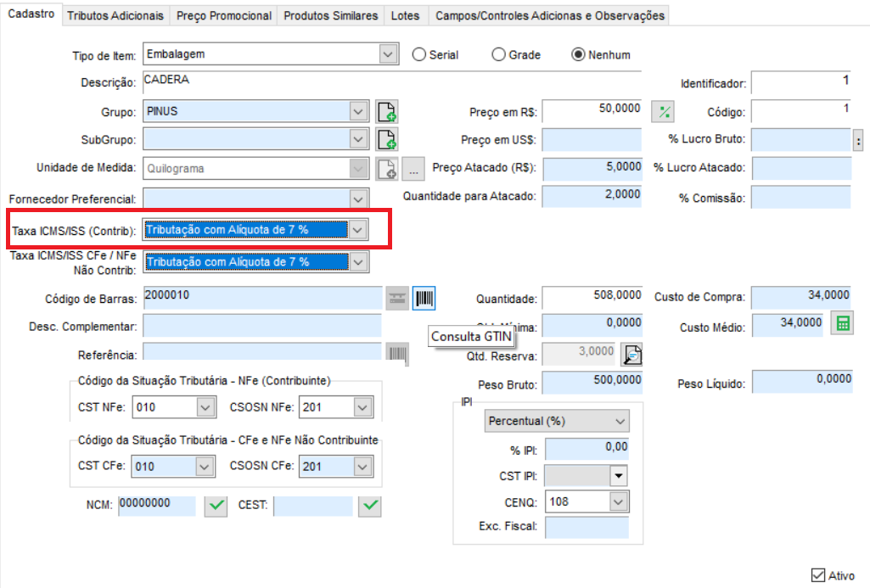
Task: Open Tipo de Item dropdown
Action: (x=388, y=54)
